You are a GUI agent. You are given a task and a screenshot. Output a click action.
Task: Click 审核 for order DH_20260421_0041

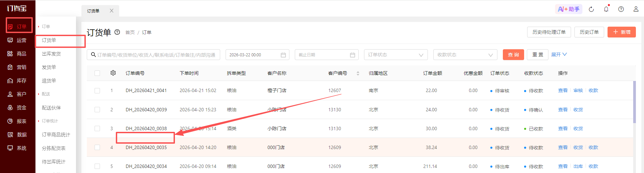578,90
